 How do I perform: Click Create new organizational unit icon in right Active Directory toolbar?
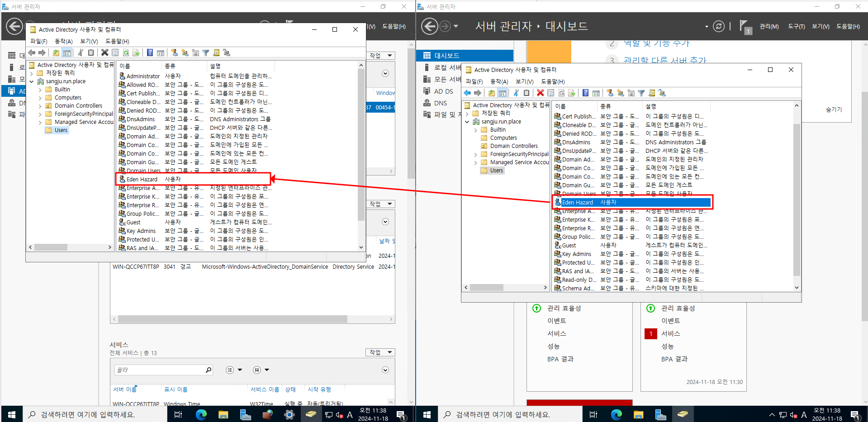pyautogui.click(x=631, y=93)
